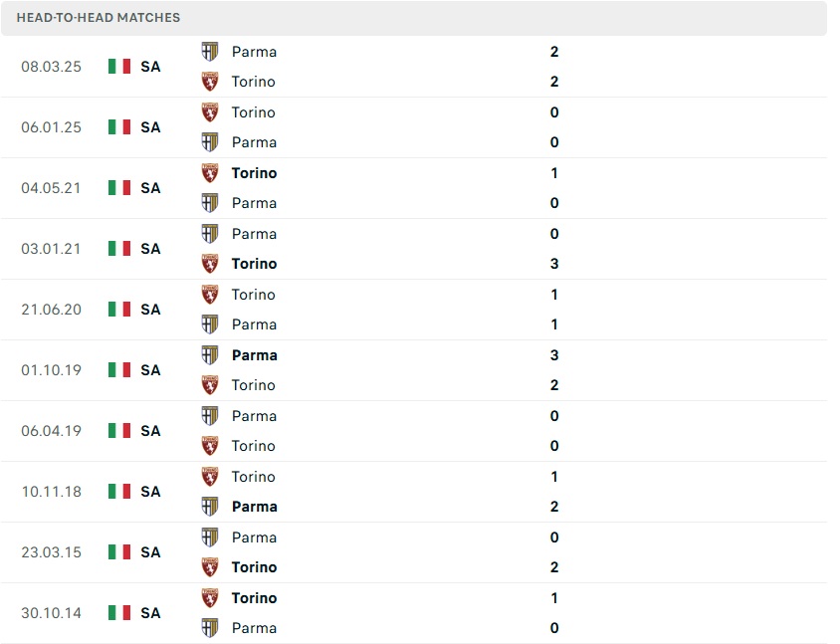Click Torino's score 3 in 03.01.21 match
This screenshot has height=644, width=840.
pos(554,264)
